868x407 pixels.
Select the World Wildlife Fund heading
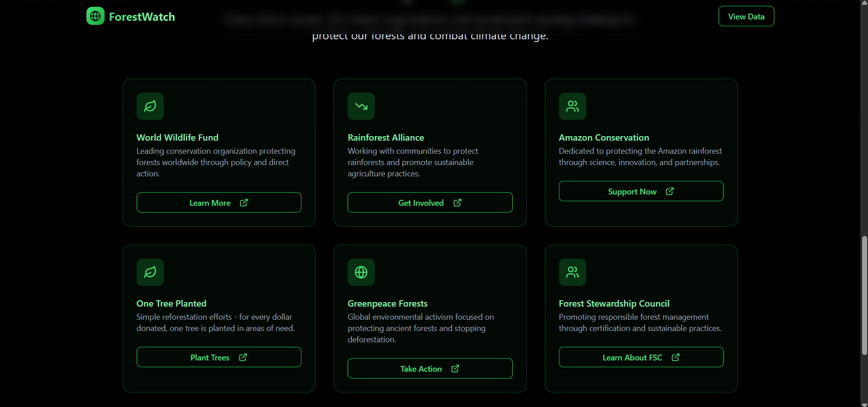177,137
